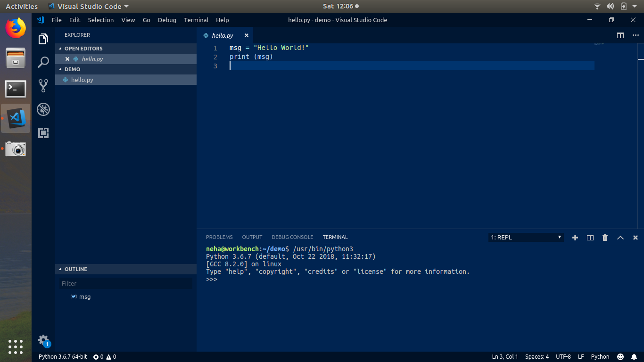
Task: Open the Terminal menu
Action: point(196,20)
